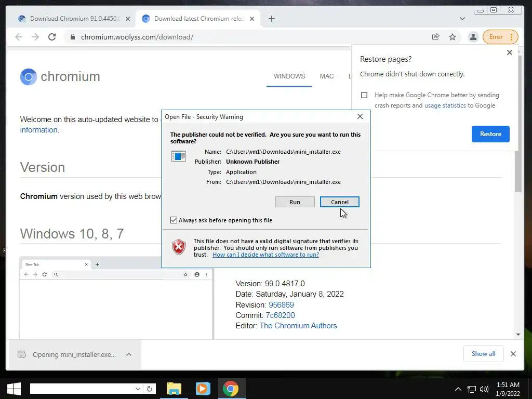Open the information link on page
532x399 pixels.
pos(38,130)
